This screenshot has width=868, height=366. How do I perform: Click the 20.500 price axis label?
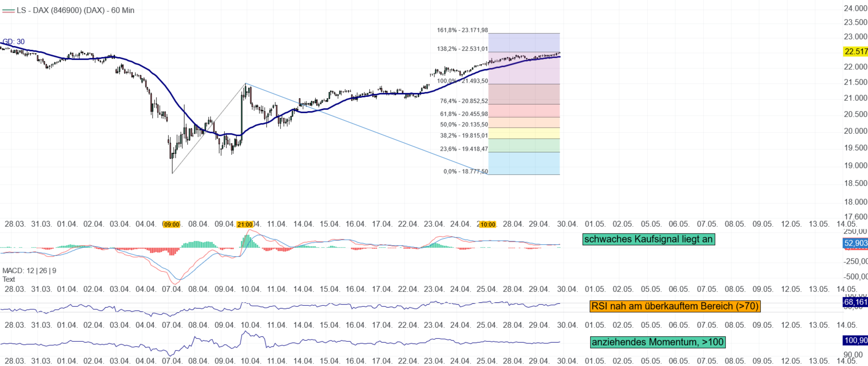[x=856, y=114]
